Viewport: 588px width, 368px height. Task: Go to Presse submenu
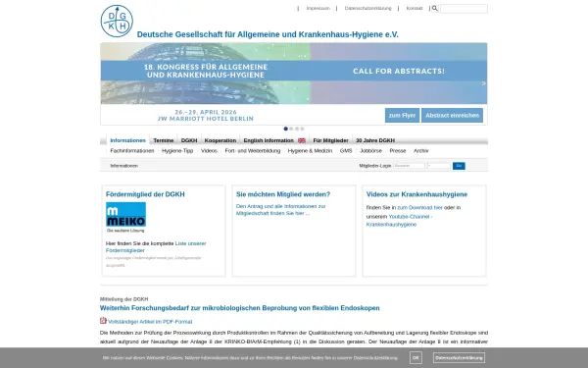point(398,151)
